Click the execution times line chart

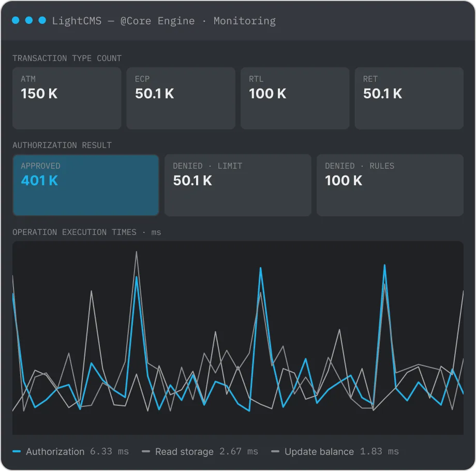click(238, 338)
